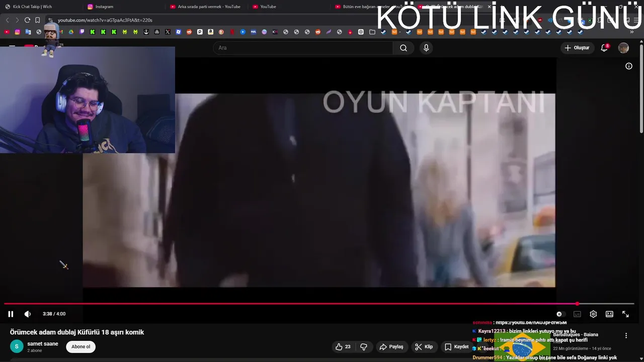Image resolution: width=644 pixels, height=362 pixels.
Task: Open the Oluştur create menu
Action: coord(577,48)
